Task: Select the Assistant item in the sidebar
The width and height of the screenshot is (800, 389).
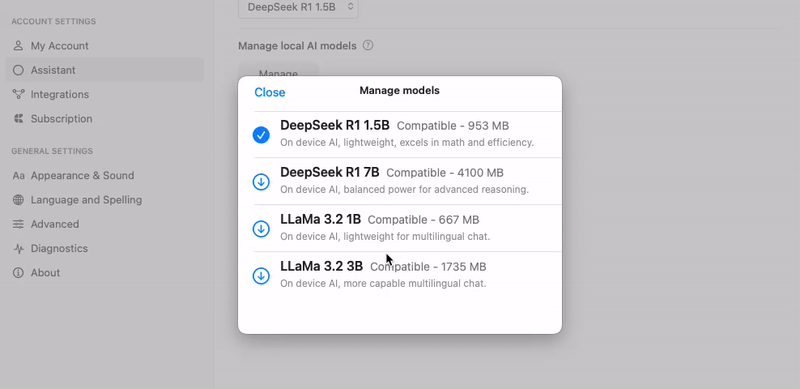Action: pos(105,70)
